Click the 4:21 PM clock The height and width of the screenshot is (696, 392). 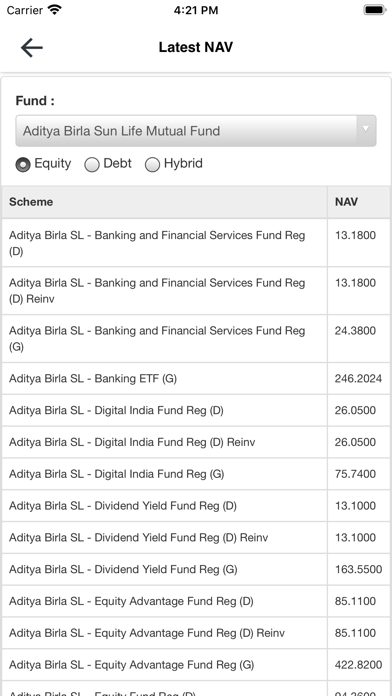pyautogui.click(x=196, y=10)
